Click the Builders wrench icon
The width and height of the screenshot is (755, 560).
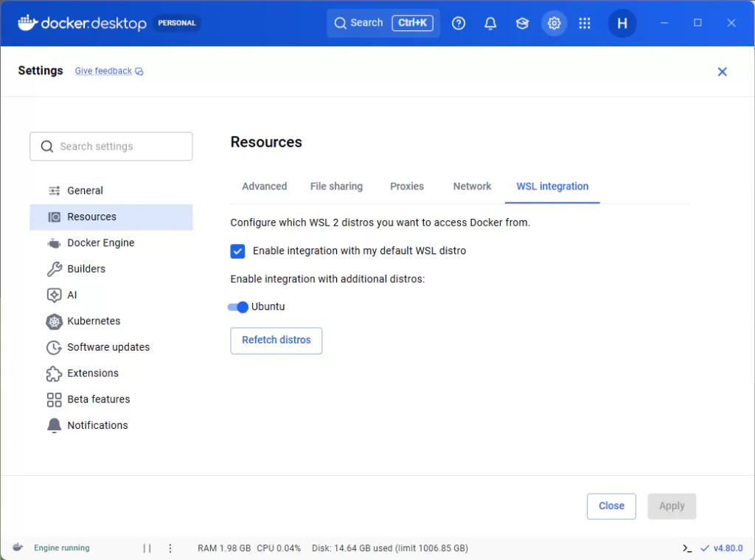(54, 269)
